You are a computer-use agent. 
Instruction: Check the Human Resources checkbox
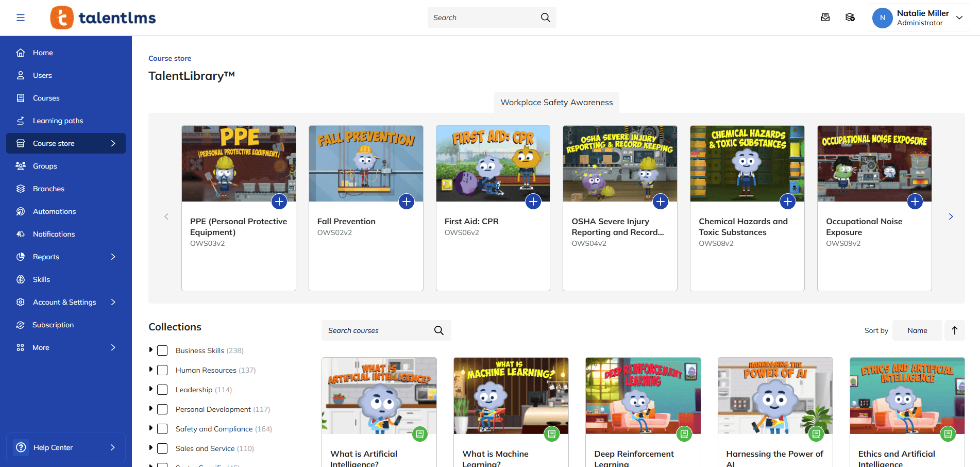click(162, 370)
